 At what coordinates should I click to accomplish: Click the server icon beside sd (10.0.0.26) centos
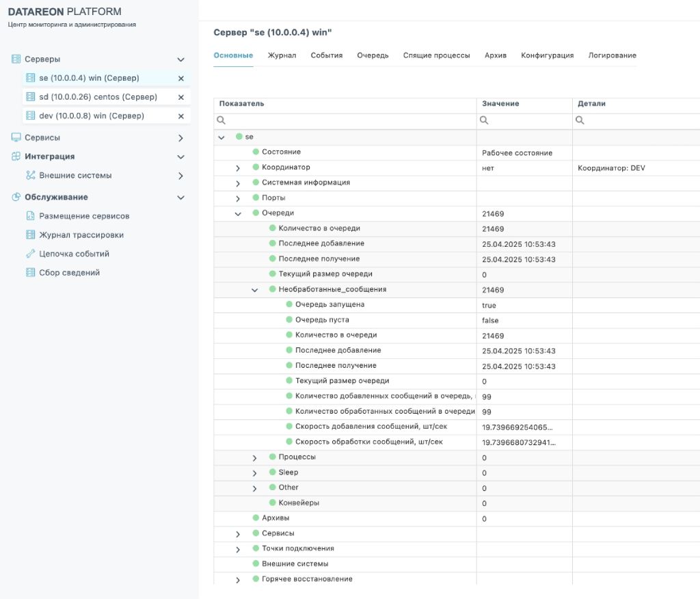point(30,96)
